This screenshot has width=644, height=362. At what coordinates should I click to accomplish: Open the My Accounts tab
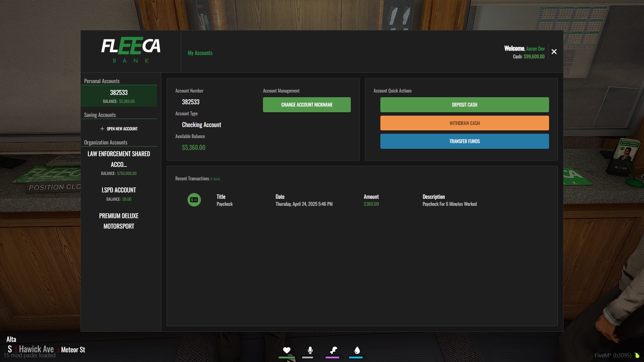click(200, 53)
